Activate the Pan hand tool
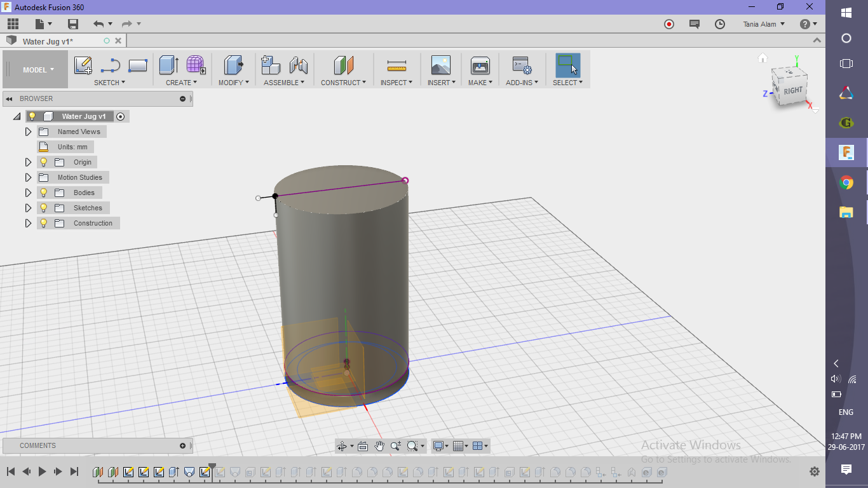 [x=379, y=446]
